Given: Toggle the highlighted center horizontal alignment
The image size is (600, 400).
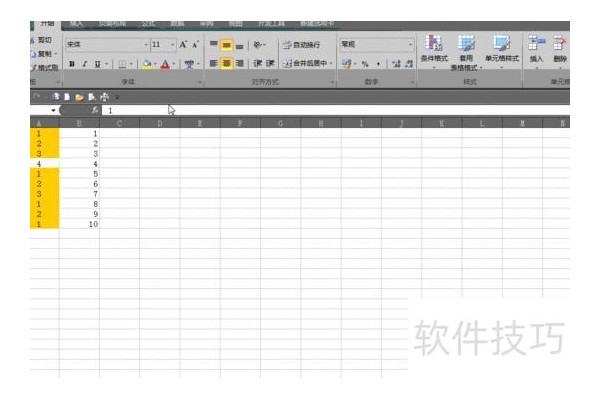Looking at the screenshot, I should click(x=227, y=63).
